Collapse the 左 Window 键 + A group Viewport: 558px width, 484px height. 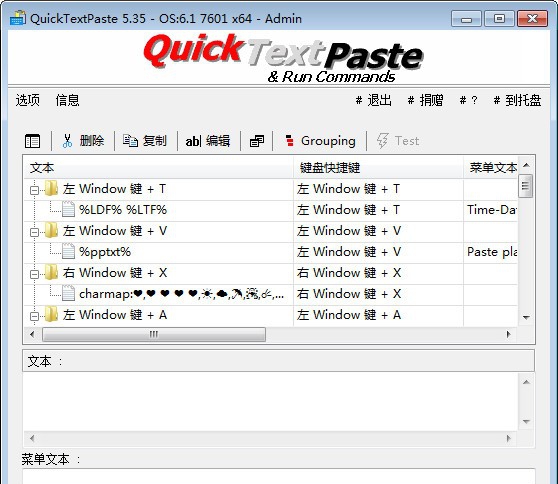click(x=35, y=316)
